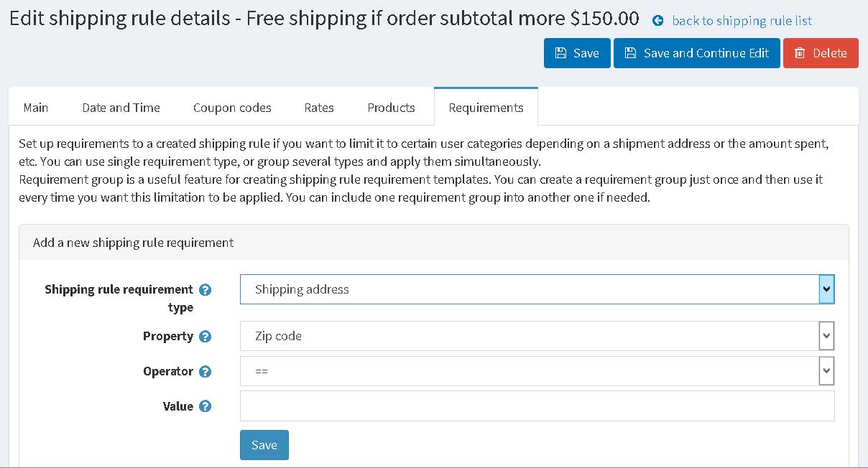Image resolution: width=868 pixels, height=468 pixels.
Task: Click floppy disk icon on top Save button
Action: point(560,53)
